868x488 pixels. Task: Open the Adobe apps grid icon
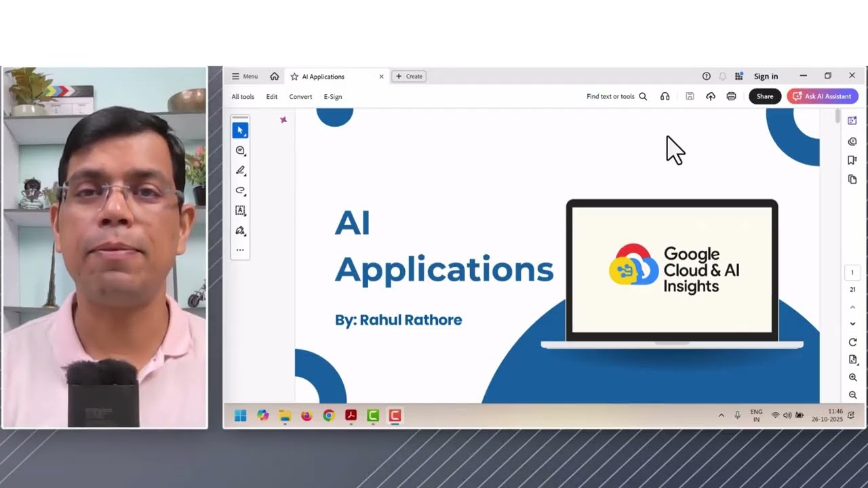(739, 77)
